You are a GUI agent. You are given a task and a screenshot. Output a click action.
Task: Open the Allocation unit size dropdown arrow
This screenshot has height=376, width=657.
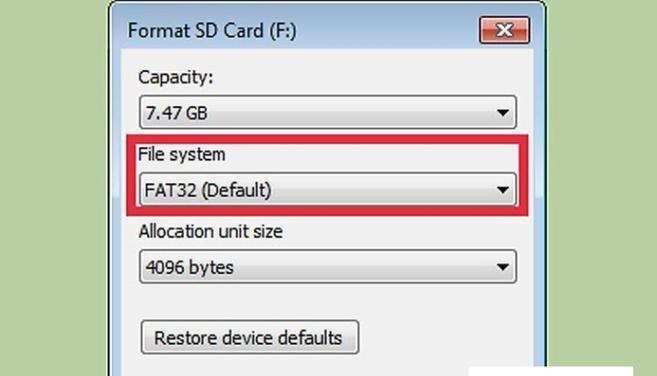(503, 267)
